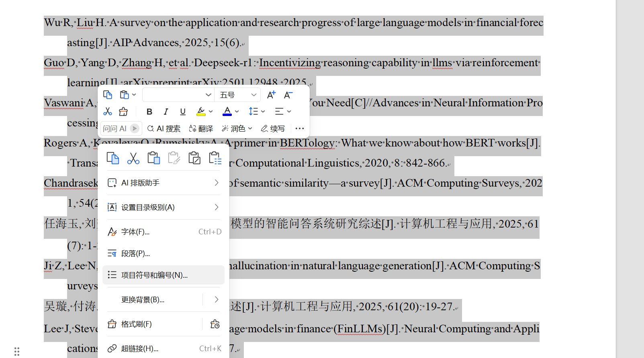Toggle bold formatting

[149, 112]
